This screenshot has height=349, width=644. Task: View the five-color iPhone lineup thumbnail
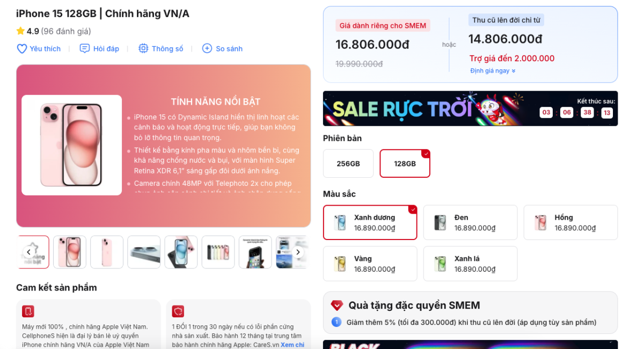[218, 252]
